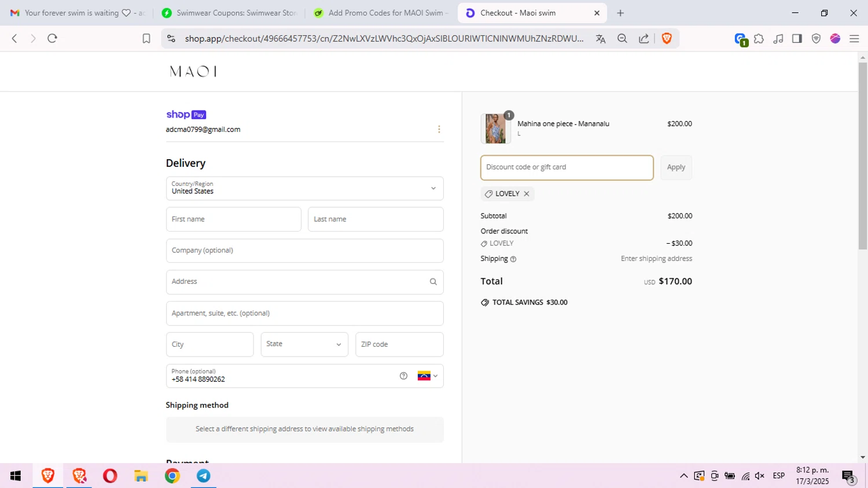The width and height of the screenshot is (868, 488).
Task: Click the Apply discount button
Action: 676,167
